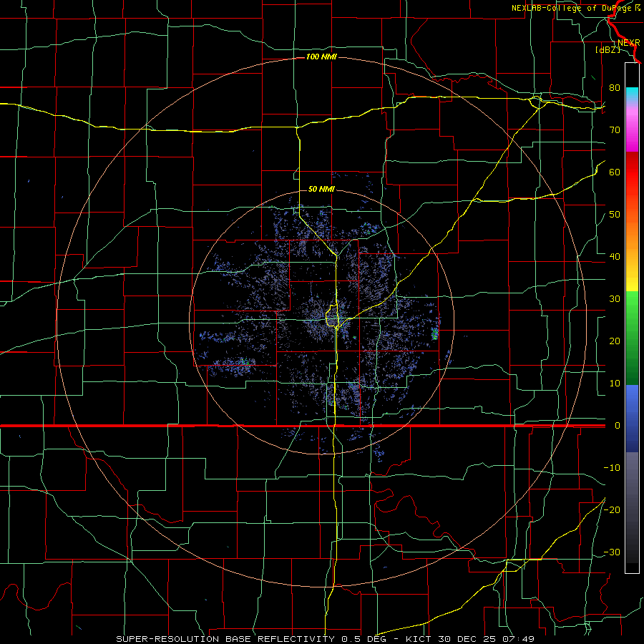Click the 0 value on dBZ scale

618,426
